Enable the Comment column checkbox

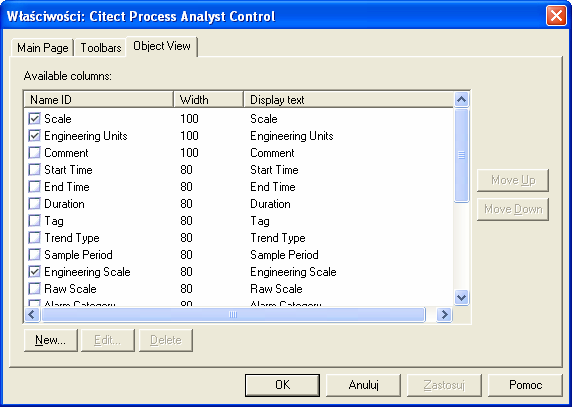(34, 153)
